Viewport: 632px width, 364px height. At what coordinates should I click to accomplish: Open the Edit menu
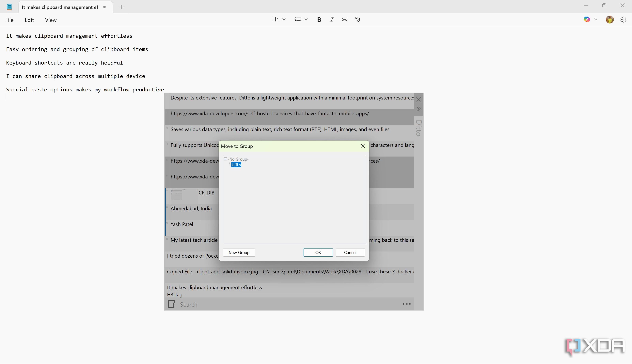(x=29, y=20)
